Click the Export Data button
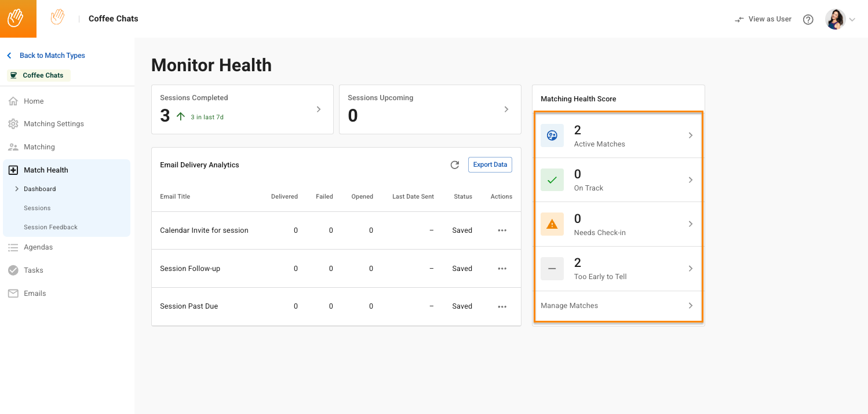868x414 pixels. (x=490, y=165)
